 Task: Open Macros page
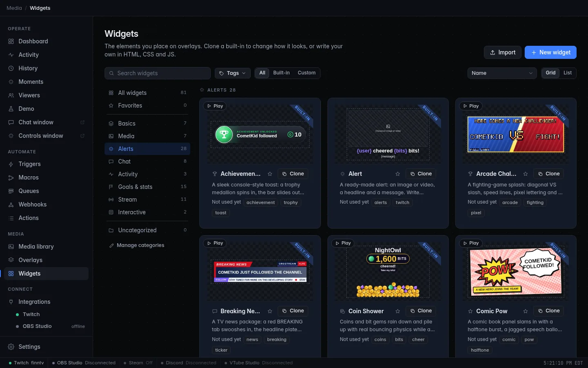46,177
